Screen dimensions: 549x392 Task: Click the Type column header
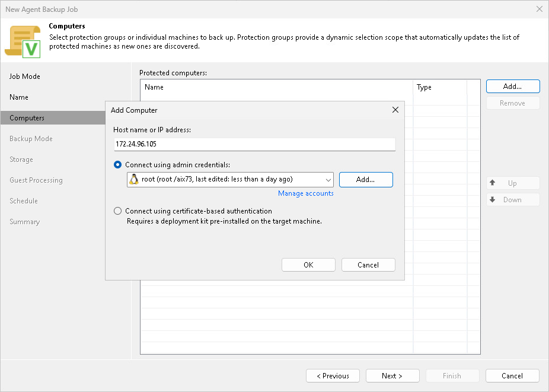coord(440,87)
